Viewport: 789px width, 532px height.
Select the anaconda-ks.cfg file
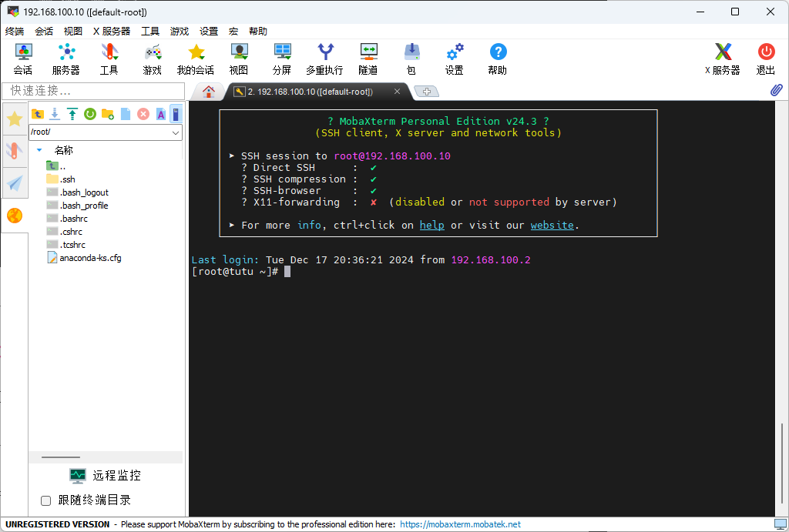coord(90,258)
